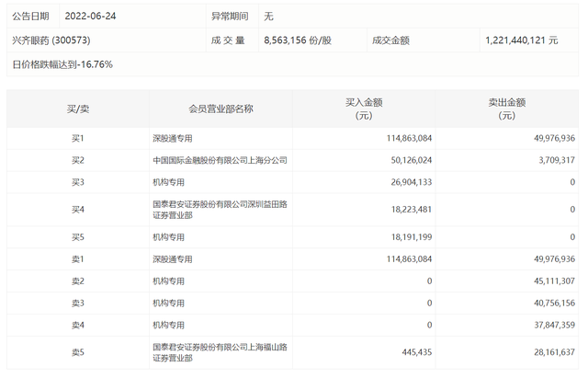The image size is (588, 378).
Task: Click 国泰君安 深圳益田路证券营业部
Action: [x=220, y=210]
